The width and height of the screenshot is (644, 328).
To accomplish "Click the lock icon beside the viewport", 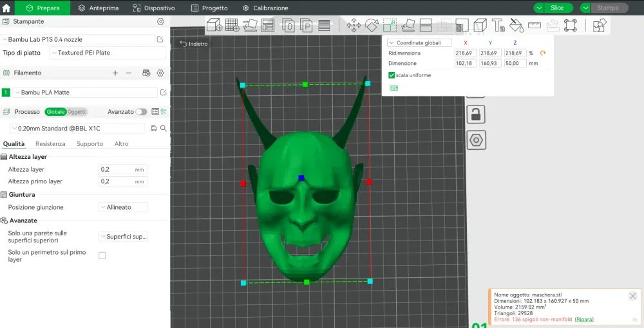I will [476, 114].
